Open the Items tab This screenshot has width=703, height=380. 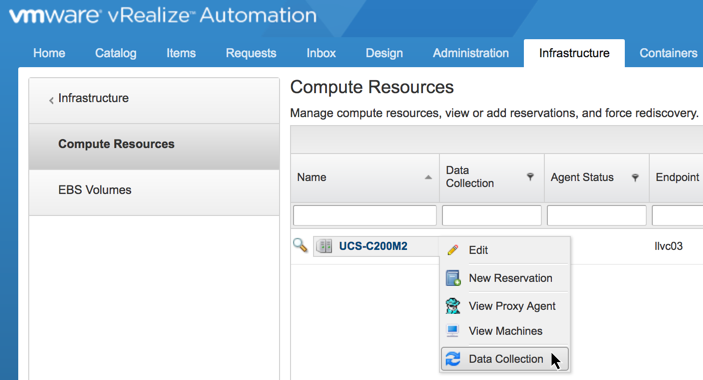(x=181, y=53)
